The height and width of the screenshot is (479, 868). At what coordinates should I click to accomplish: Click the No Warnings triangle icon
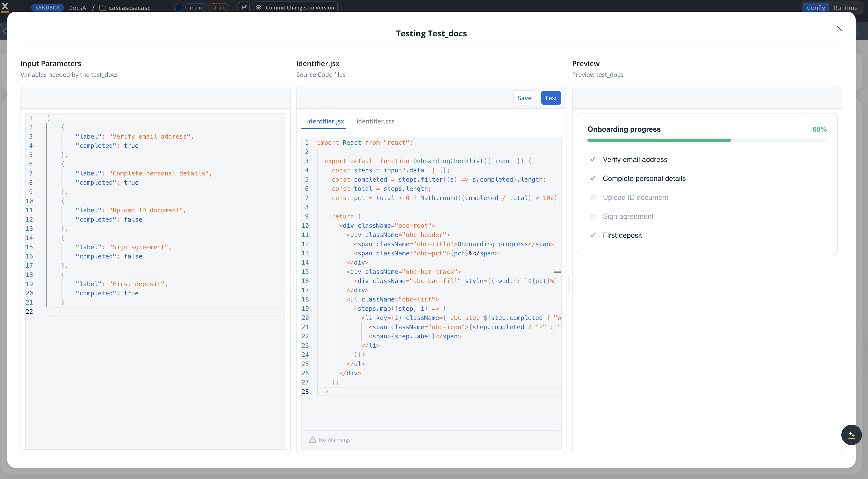[313, 440]
